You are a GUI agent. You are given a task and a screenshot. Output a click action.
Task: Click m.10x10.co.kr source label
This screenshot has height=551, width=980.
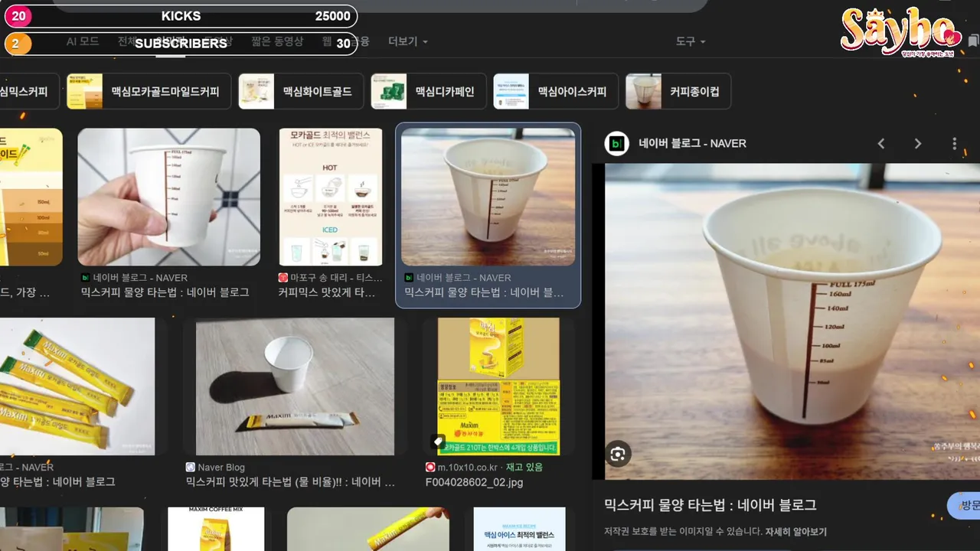pos(468,467)
